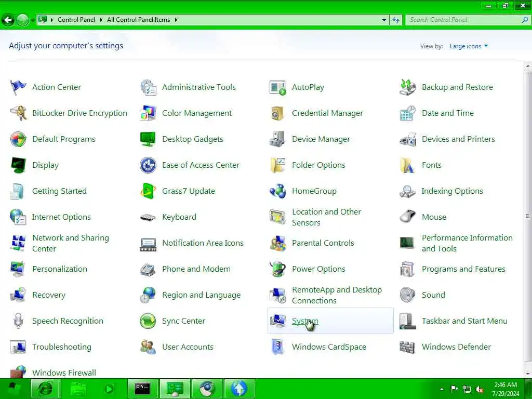Image resolution: width=532 pixels, height=399 pixels.
Task: Open Network and Sharing Center link
Action: point(71,243)
